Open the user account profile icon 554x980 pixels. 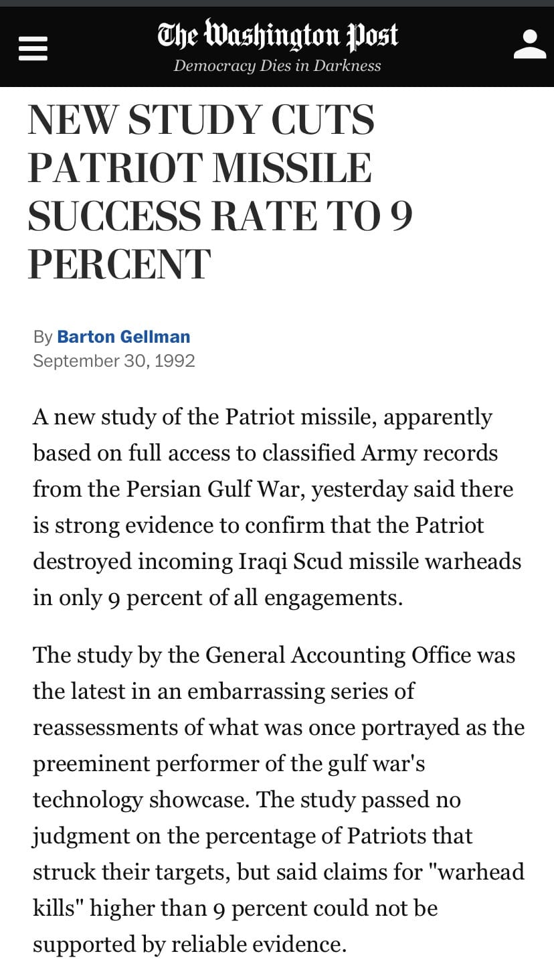pyautogui.click(x=530, y=45)
